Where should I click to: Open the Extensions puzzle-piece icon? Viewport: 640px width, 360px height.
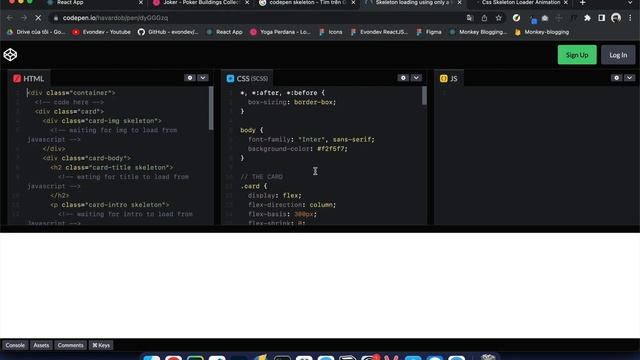click(587, 18)
